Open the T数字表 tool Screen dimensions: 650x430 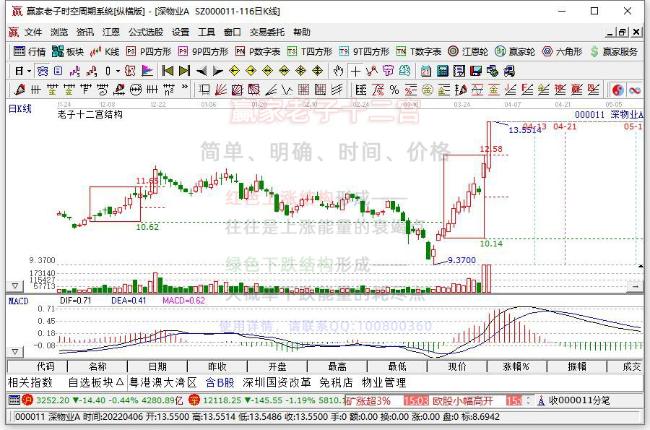(418, 51)
